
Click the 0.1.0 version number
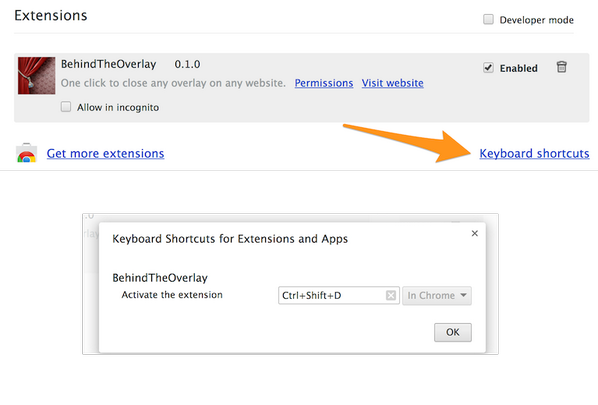point(187,64)
